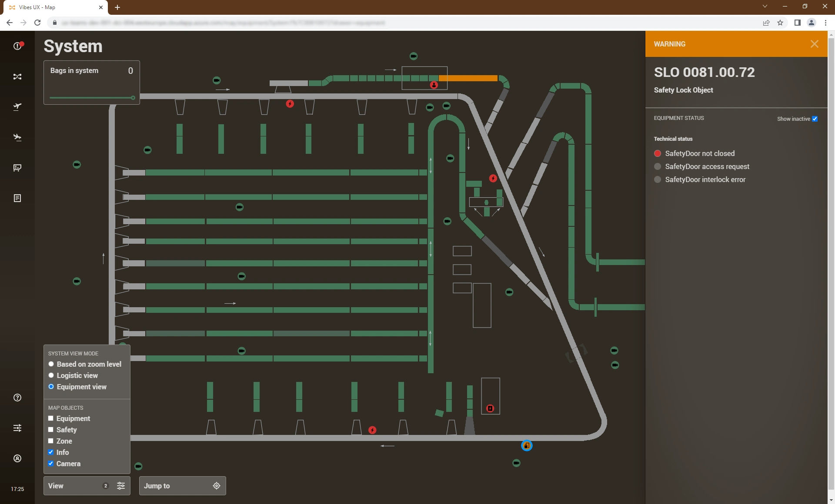Click the checklist/log icon in sidebar
Viewport: 835px width, 504px height.
tap(17, 198)
